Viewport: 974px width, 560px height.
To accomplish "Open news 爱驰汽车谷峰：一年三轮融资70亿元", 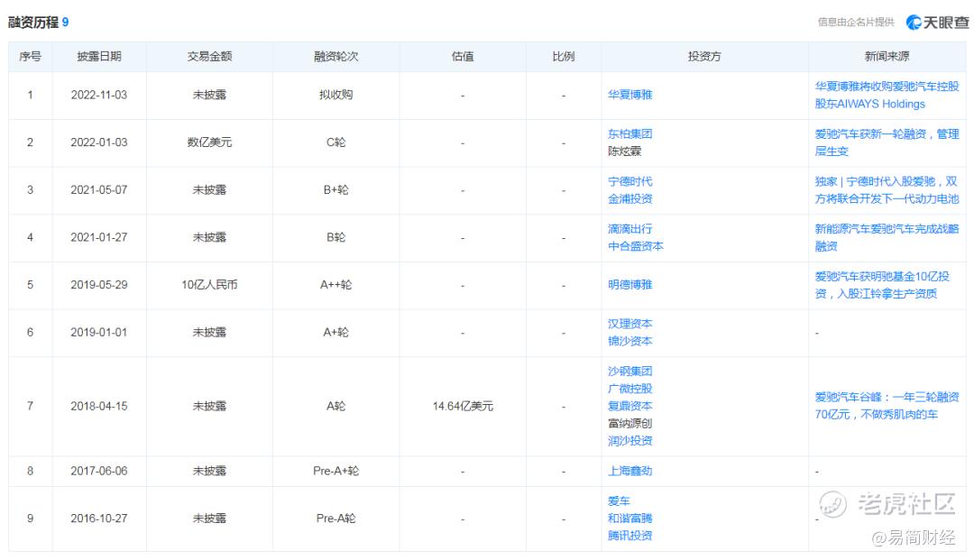I will pyautogui.click(x=887, y=406).
